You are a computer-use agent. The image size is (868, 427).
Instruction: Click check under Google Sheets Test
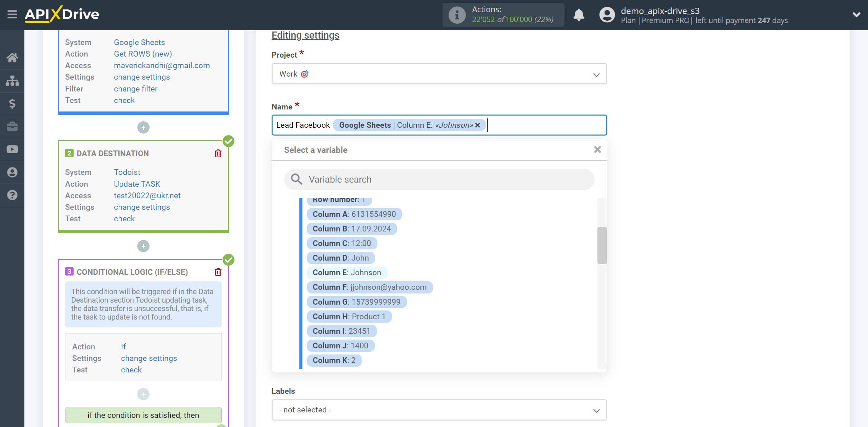coord(124,100)
